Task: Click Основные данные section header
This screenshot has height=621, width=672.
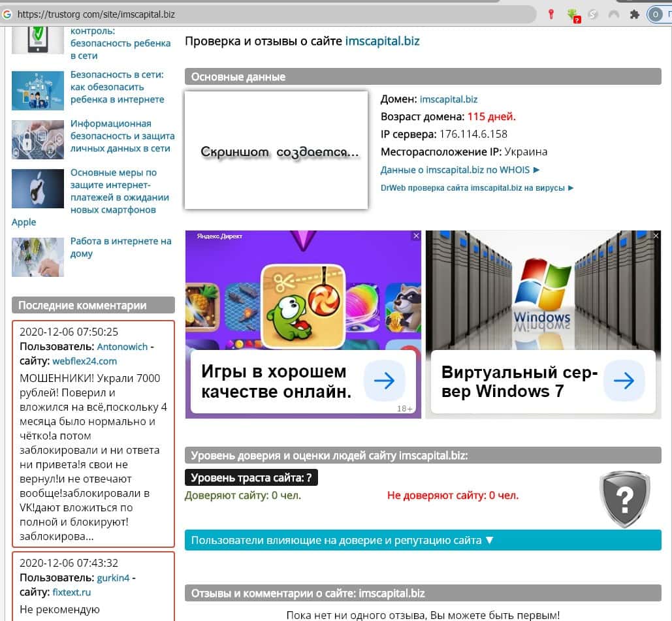Action: [x=423, y=76]
